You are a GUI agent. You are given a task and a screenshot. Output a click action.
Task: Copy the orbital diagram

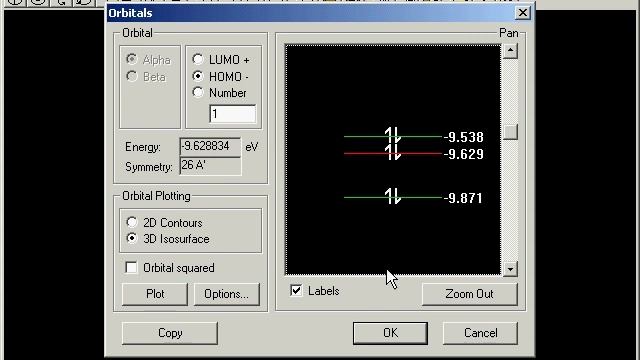170,333
